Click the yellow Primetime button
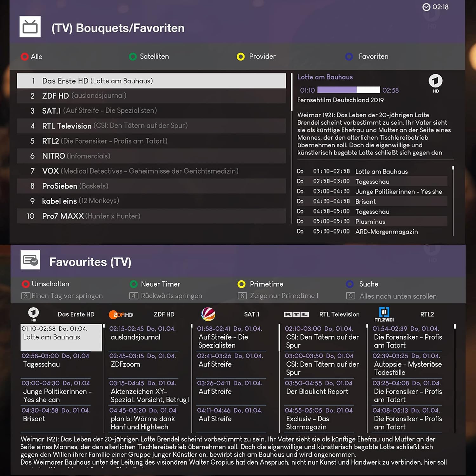The height and width of the screenshot is (476, 476). point(261,284)
